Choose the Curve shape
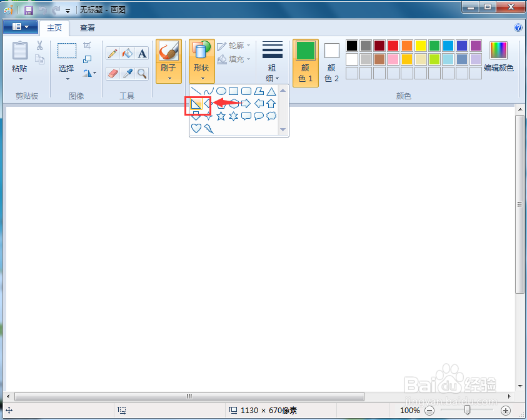 click(208, 91)
